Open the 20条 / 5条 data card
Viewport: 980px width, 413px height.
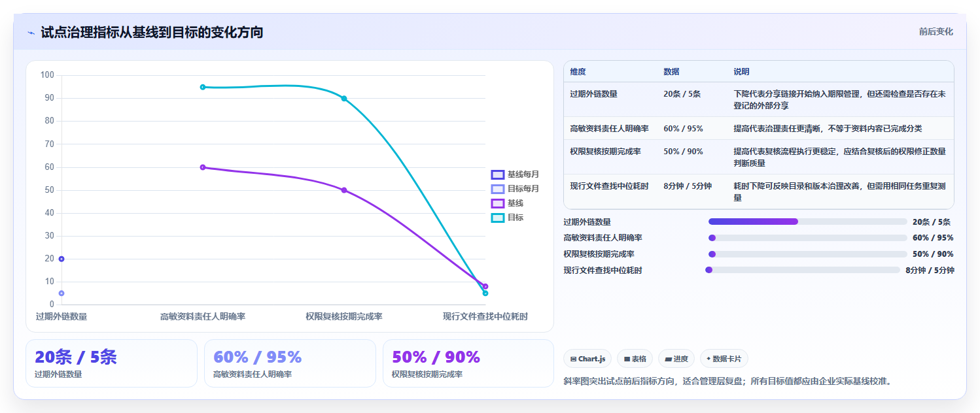pos(111,363)
